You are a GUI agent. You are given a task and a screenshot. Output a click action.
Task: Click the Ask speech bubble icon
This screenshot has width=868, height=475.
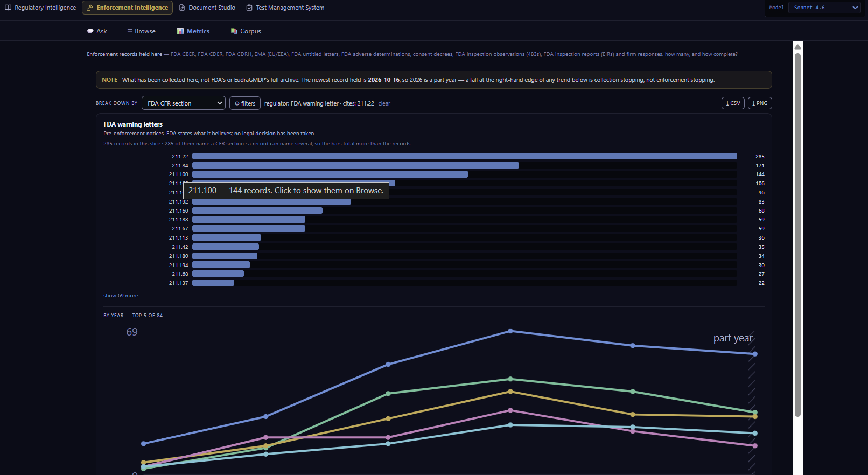click(90, 31)
